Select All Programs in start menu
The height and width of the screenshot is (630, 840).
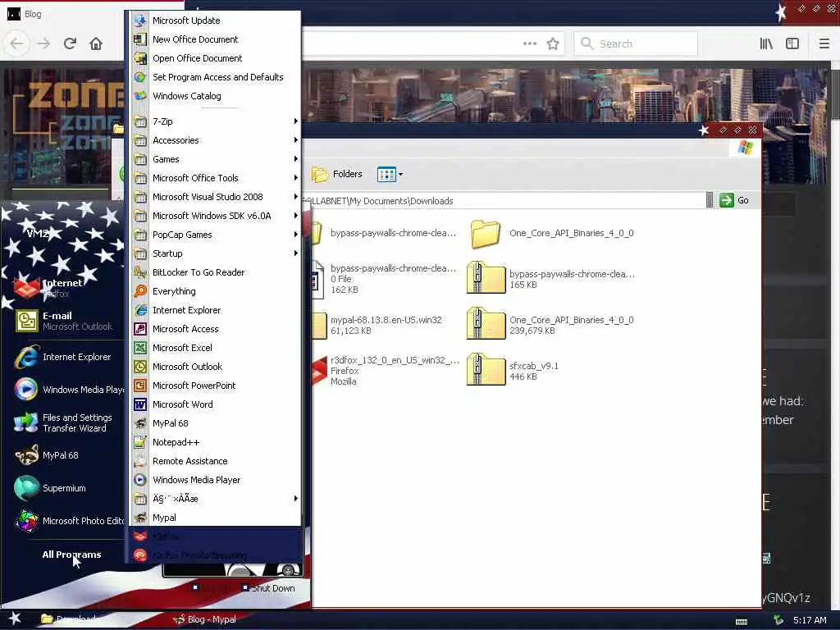tap(72, 555)
